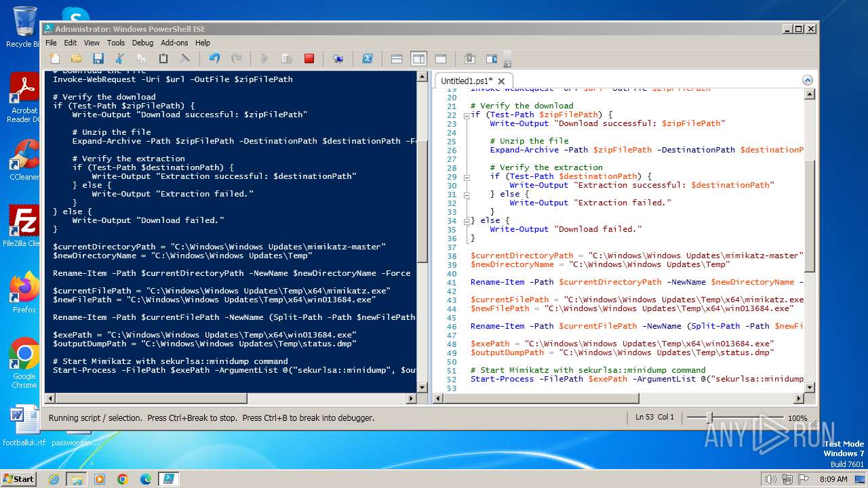
Task: Open the Tools menu
Action: click(x=116, y=43)
